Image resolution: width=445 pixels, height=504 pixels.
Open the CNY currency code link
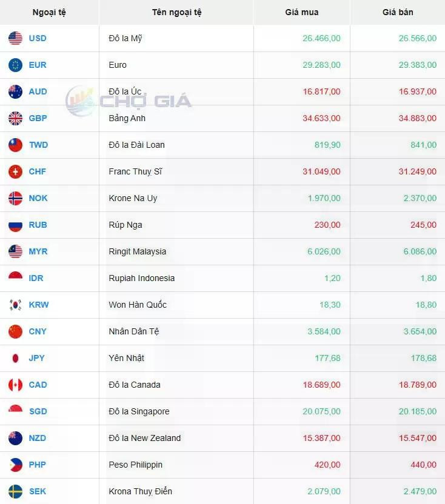pyautogui.click(x=38, y=331)
